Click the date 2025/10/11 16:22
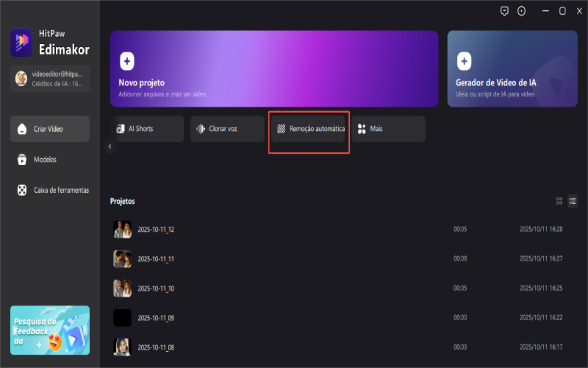The image size is (588, 368). [x=541, y=317]
